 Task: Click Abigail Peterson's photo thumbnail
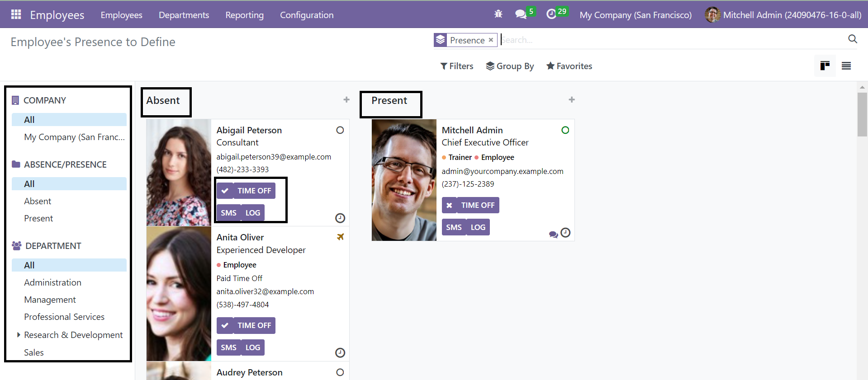pos(179,173)
